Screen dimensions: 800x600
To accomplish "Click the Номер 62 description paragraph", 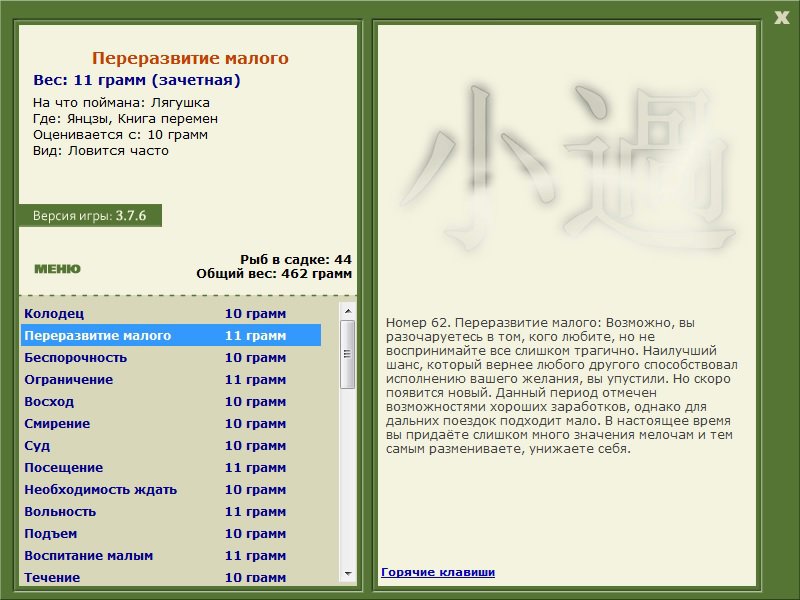I will (x=562, y=386).
